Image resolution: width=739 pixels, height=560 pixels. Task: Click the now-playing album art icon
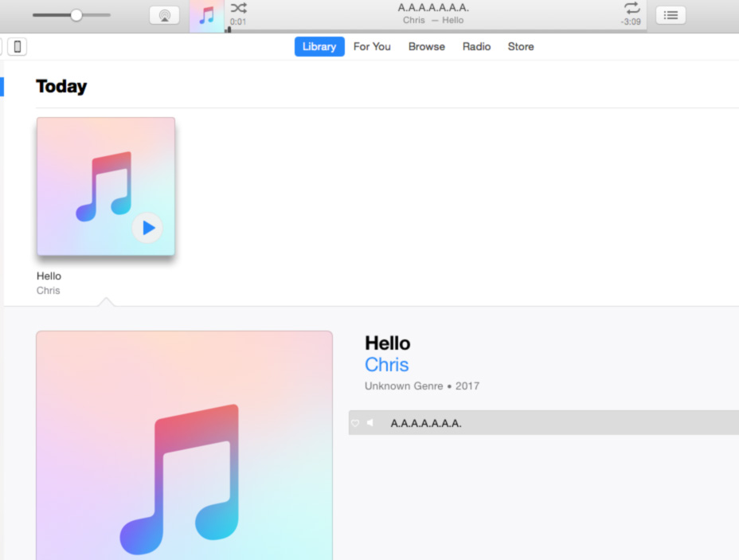206,16
